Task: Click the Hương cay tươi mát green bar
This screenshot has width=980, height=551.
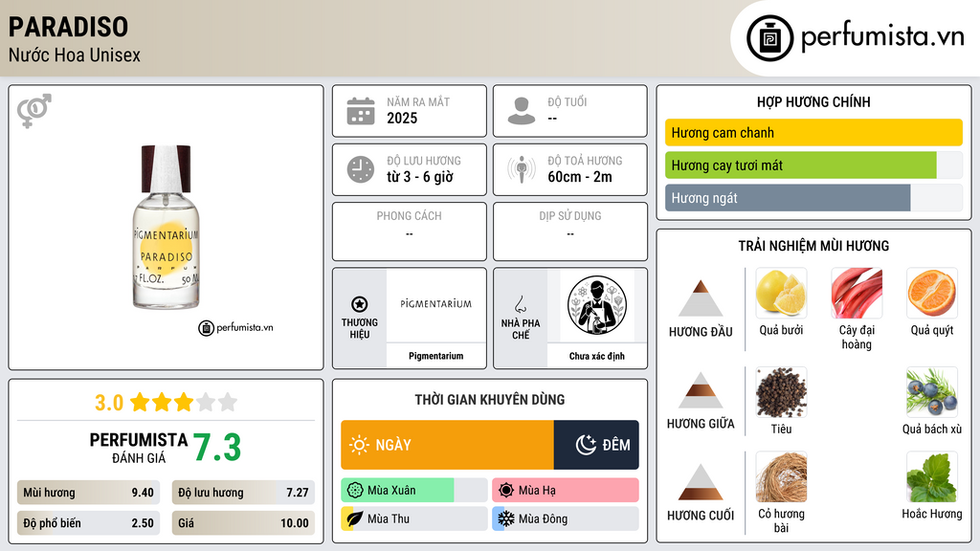Action: pyautogui.click(x=801, y=165)
